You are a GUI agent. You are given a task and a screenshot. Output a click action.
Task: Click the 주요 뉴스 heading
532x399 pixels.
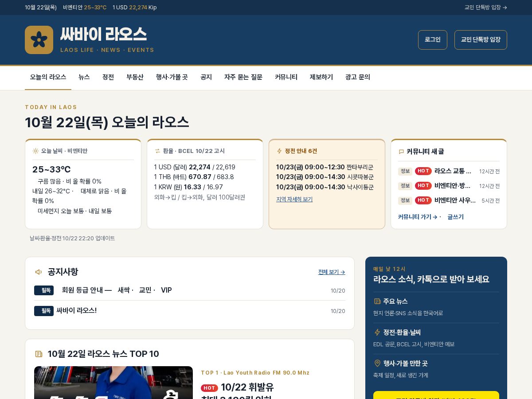(x=395, y=301)
